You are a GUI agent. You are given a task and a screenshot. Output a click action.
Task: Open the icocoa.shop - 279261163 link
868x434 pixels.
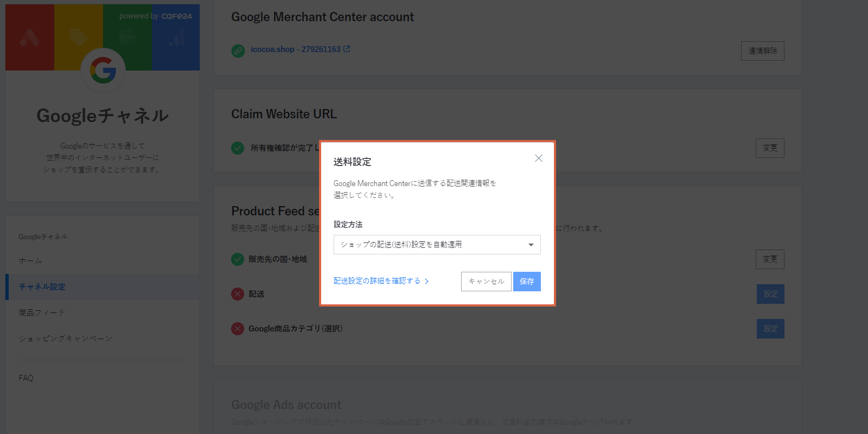[296, 49]
